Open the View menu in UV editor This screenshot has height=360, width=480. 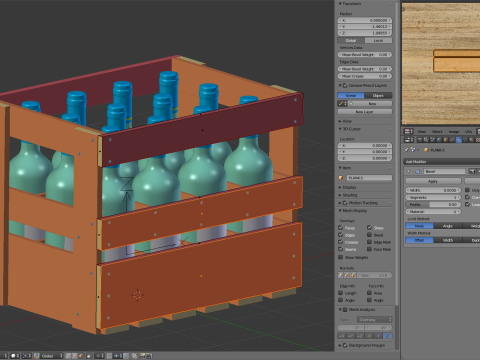(x=422, y=132)
